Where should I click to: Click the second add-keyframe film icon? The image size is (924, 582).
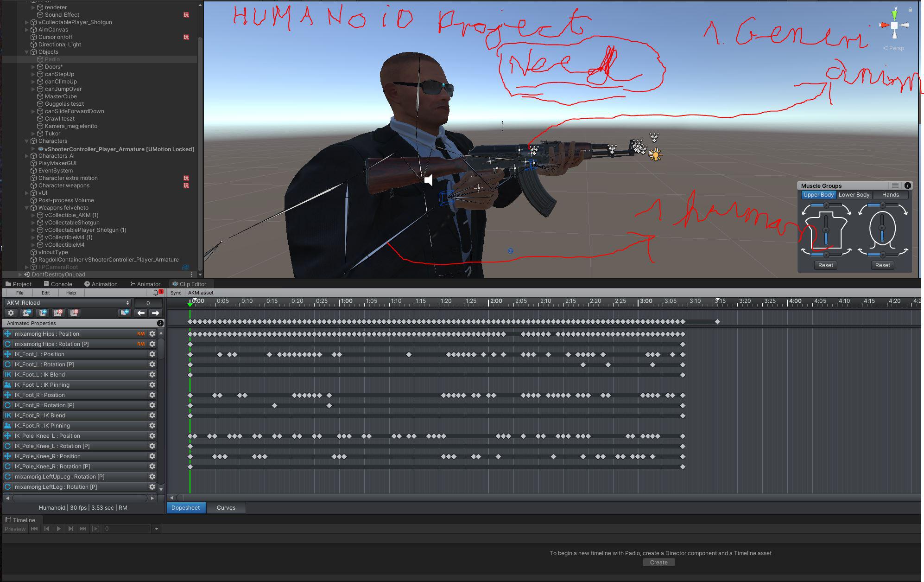tap(43, 313)
